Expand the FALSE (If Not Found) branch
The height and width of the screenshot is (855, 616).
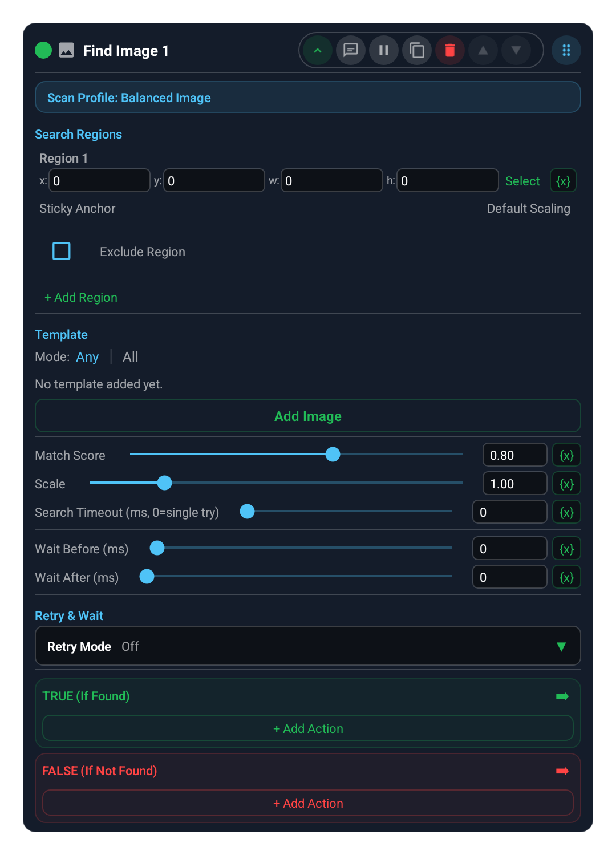coord(562,771)
